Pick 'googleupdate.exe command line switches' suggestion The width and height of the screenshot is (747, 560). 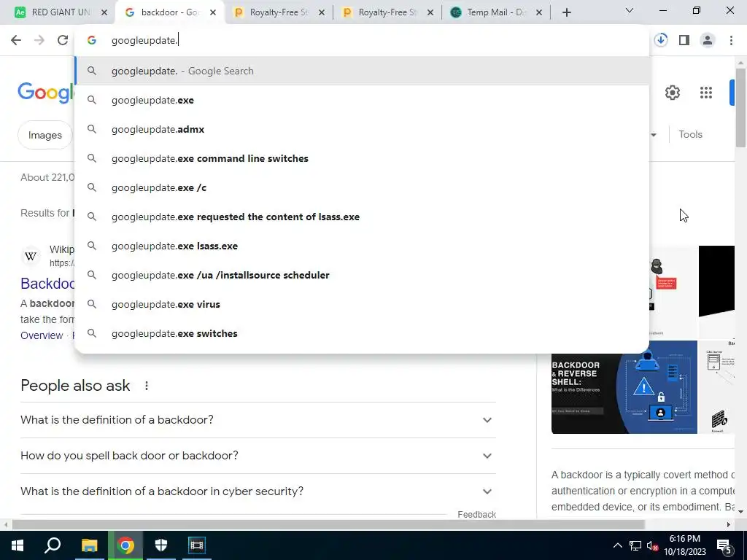pos(362,158)
